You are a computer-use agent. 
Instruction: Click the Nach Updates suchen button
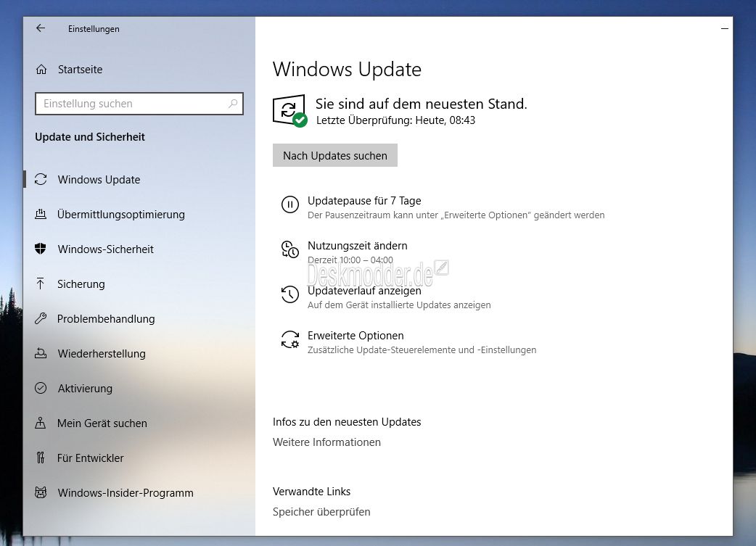pyautogui.click(x=335, y=155)
